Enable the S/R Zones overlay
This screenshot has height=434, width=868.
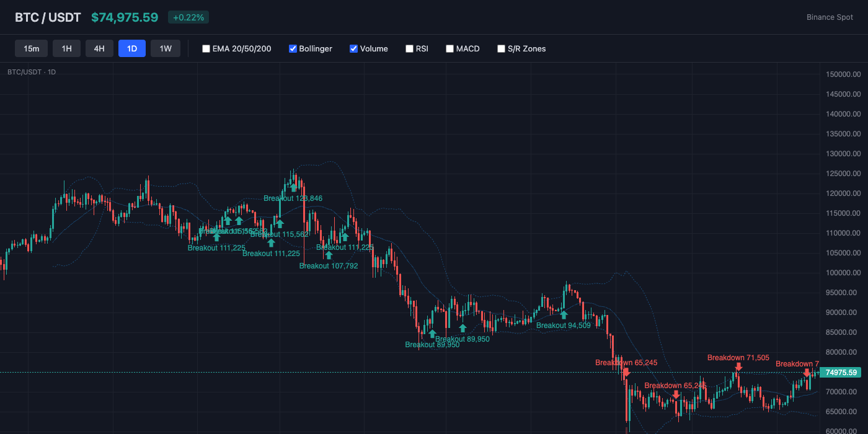point(501,48)
